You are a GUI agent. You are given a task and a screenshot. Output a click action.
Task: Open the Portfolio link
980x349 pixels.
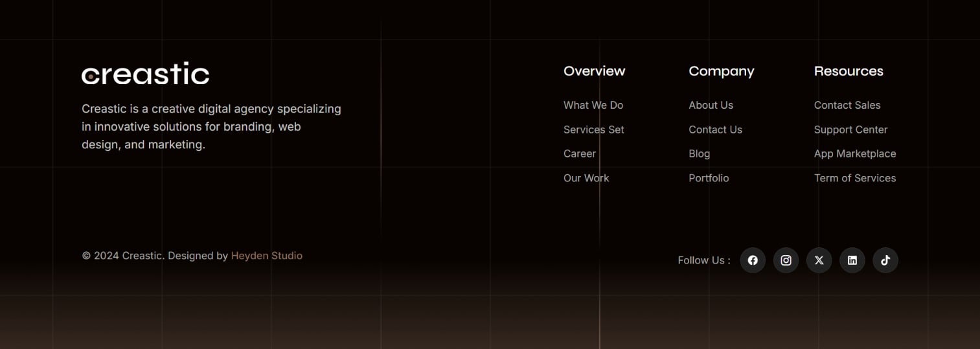[x=709, y=178]
